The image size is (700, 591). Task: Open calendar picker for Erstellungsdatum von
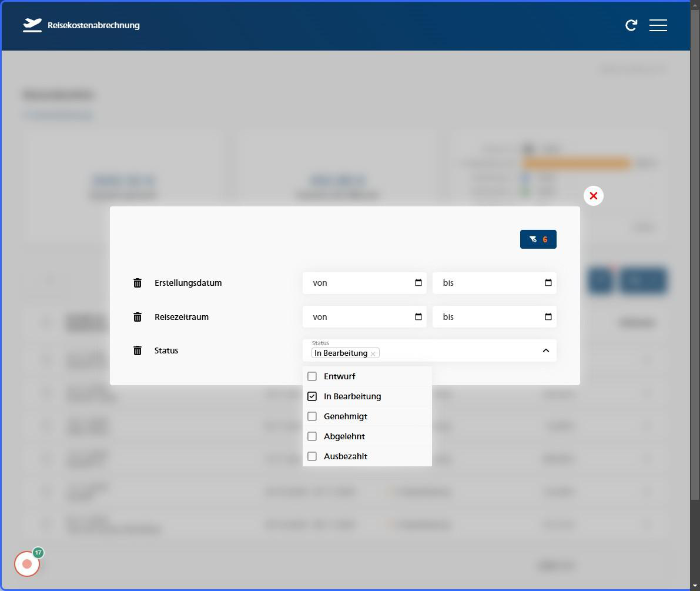[x=418, y=283]
